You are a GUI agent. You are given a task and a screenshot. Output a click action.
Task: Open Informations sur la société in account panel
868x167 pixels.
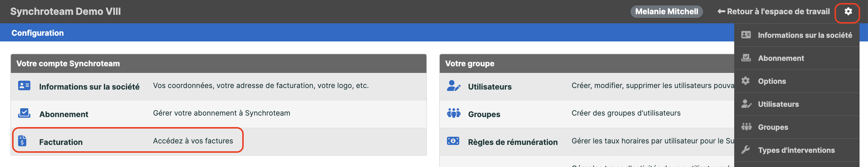[x=89, y=87]
